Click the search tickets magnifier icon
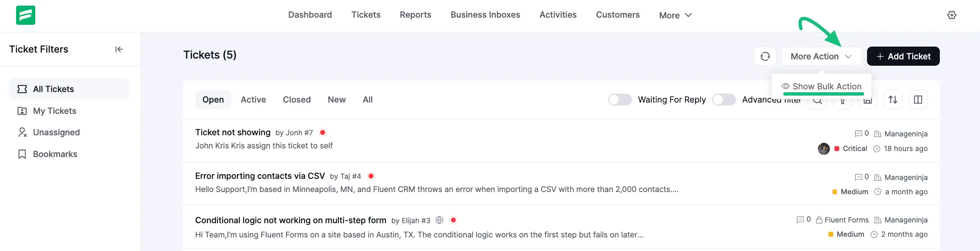Viewport: 980px width, 251px height. click(817, 102)
